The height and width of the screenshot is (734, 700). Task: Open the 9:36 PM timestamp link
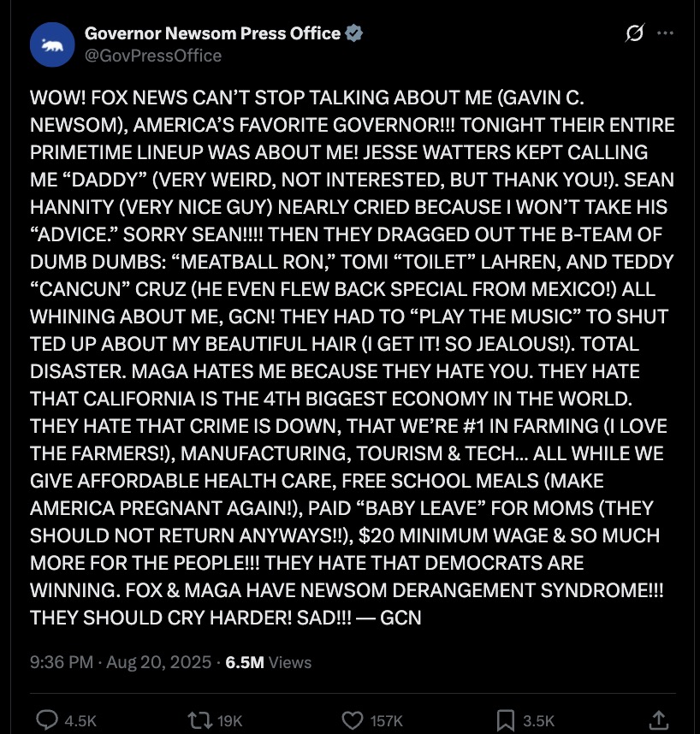(62, 662)
